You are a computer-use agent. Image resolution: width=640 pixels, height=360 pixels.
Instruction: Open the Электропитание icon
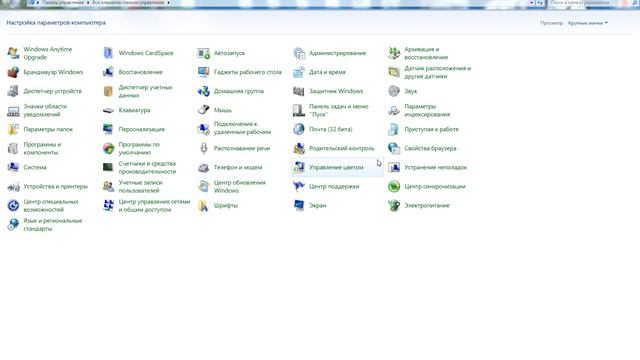[394, 205]
